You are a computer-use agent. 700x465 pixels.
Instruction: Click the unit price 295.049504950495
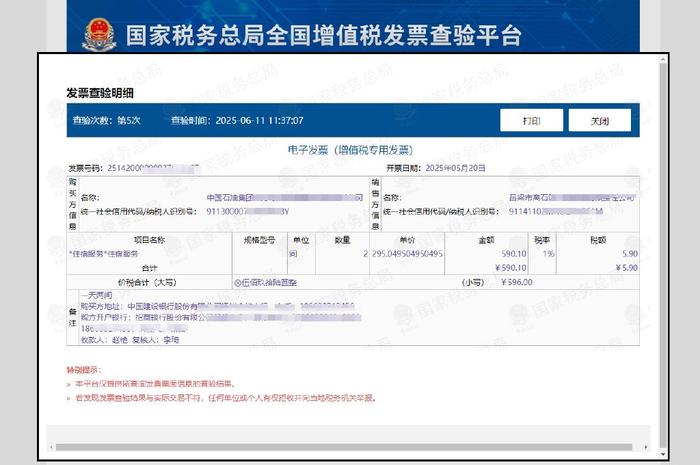click(407, 253)
